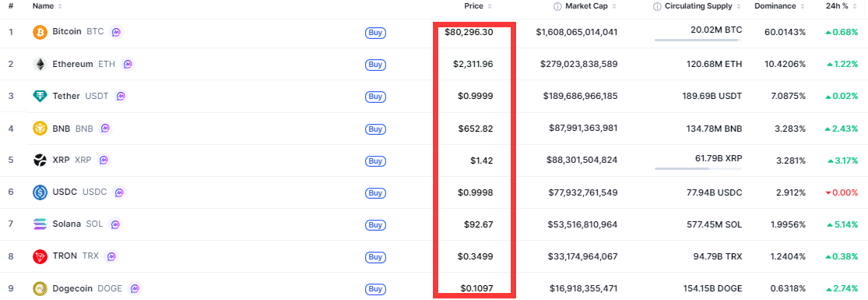The width and height of the screenshot is (868, 300).
Task: Select the 154.15B DOGE supply value
Action: point(712,289)
